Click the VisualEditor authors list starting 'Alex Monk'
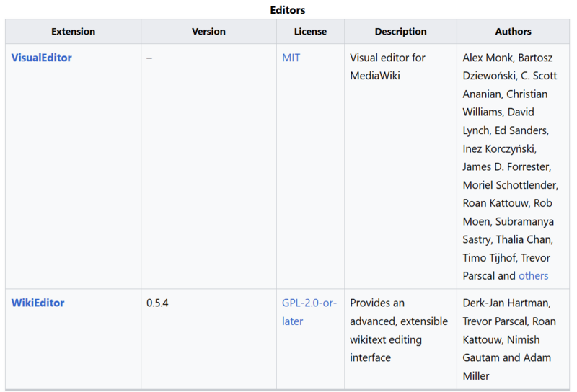Viewport: 577px width, 392px height. point(511,166)
